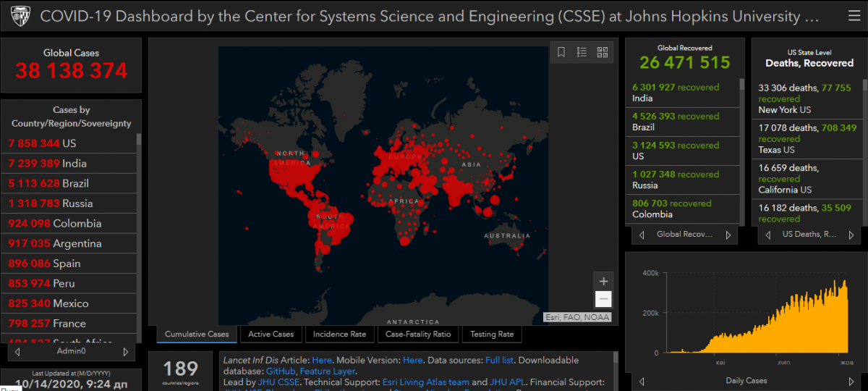Image resolution: width=868 pixels, height=391 pixels.
Task: Select New York US state entry
Action: point(806,98)
